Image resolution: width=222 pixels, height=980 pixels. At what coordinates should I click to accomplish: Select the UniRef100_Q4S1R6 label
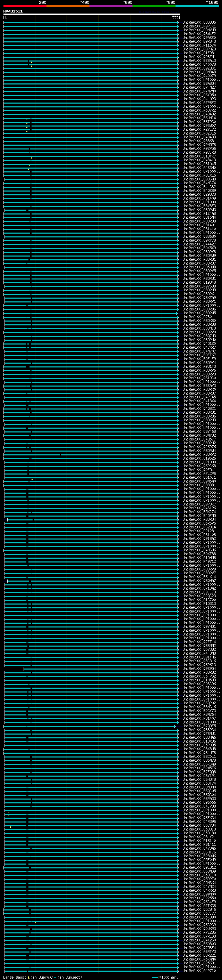coord(199,508)
